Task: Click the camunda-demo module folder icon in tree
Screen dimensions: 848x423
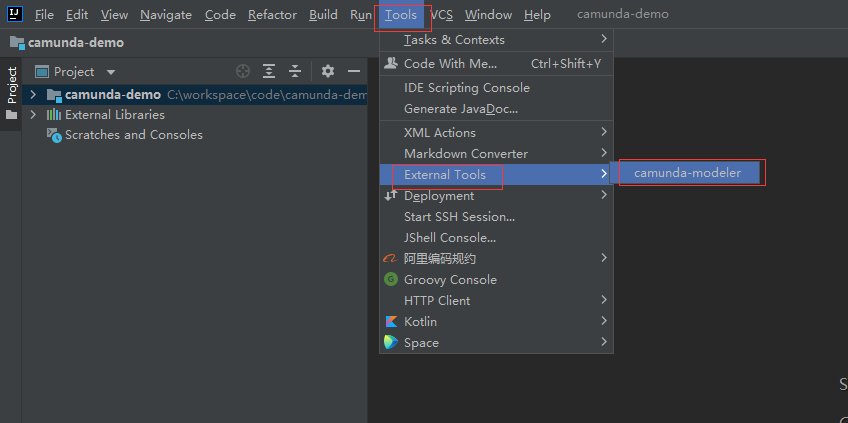Action: tap(54, 95)
